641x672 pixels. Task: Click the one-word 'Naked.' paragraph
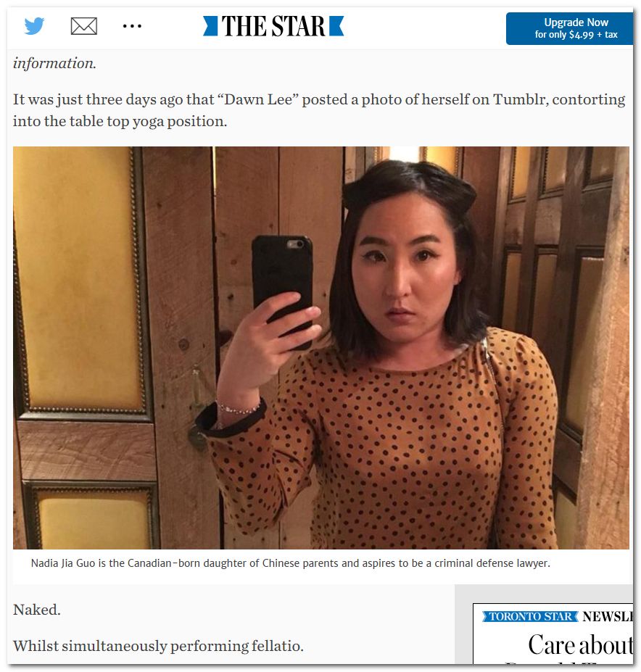pyautogui.click(x=36, y=610)
